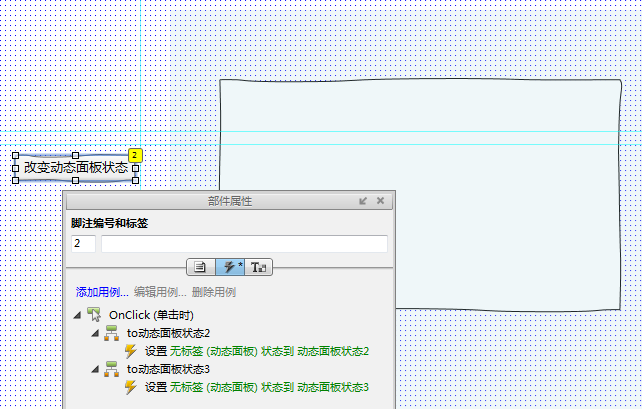This screenshot has height=409, width=642.
Task: Focus the empty label text field
Action: (244, 244)
